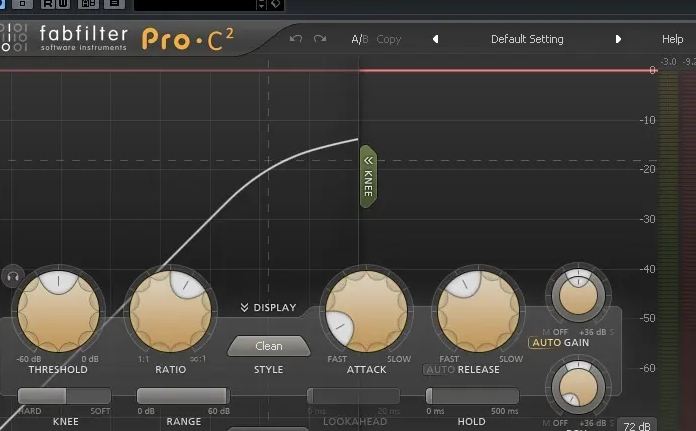Click the -3.0 peak level readout

668,62
